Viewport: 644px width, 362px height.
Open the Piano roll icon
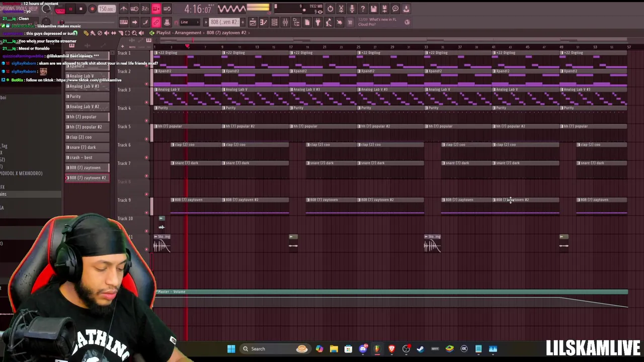click(263, 22)
